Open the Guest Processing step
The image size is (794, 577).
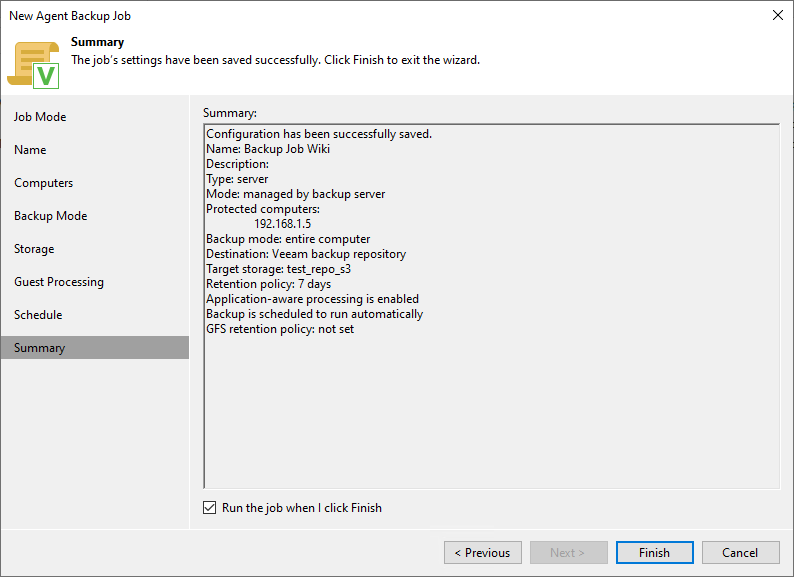59,282
